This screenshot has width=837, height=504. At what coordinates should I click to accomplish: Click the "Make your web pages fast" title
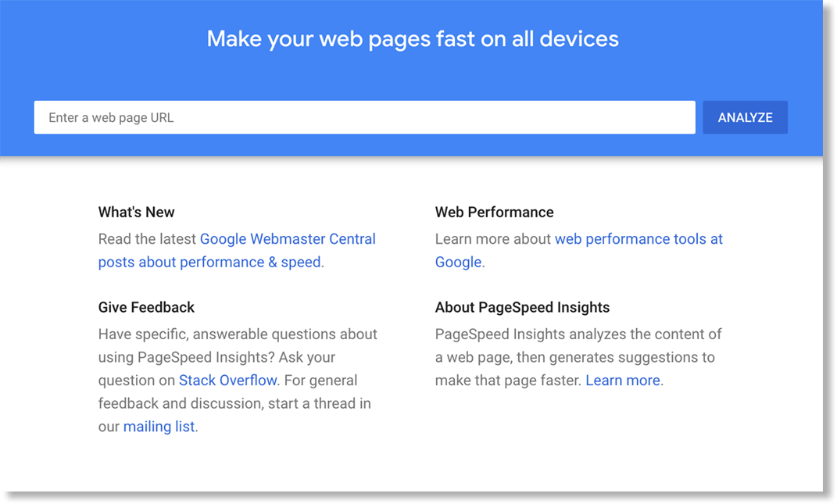coord(413,39)
